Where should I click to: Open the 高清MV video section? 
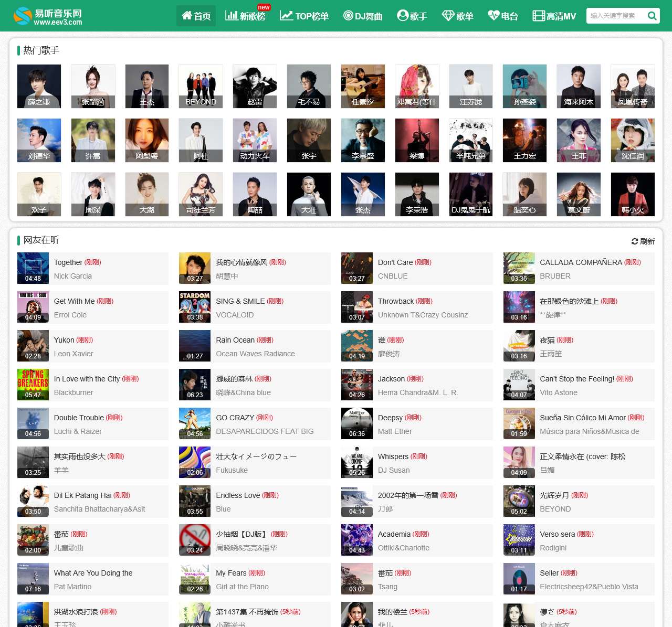tap(554, 16)
